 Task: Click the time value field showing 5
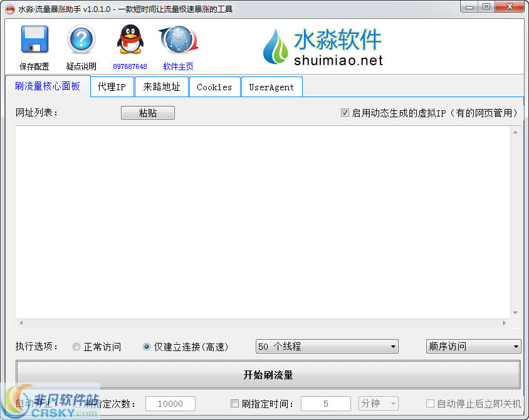coord(326,404)
